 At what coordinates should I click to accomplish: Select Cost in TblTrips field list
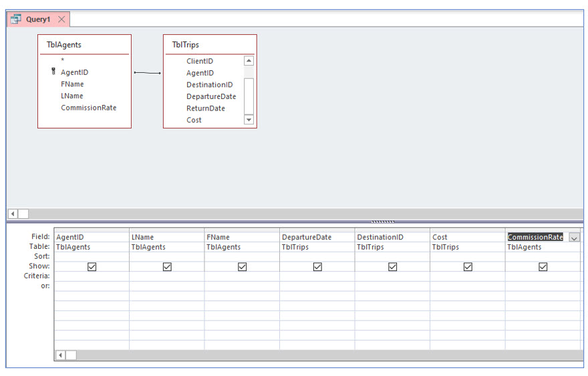[194, 120]
